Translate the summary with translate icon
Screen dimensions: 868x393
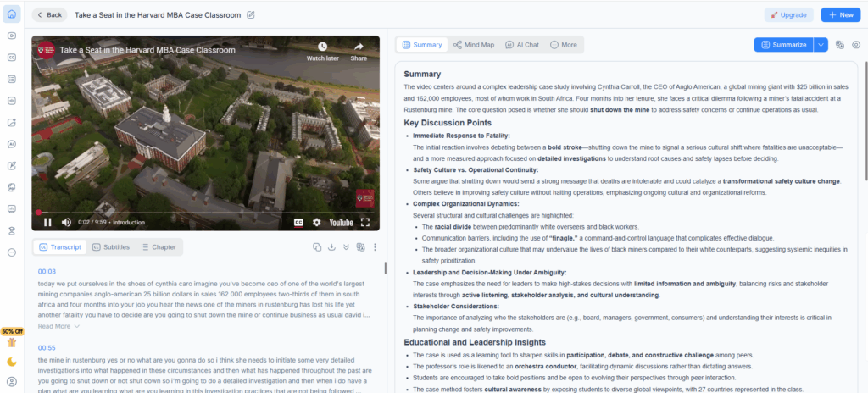tap(839, 45)
